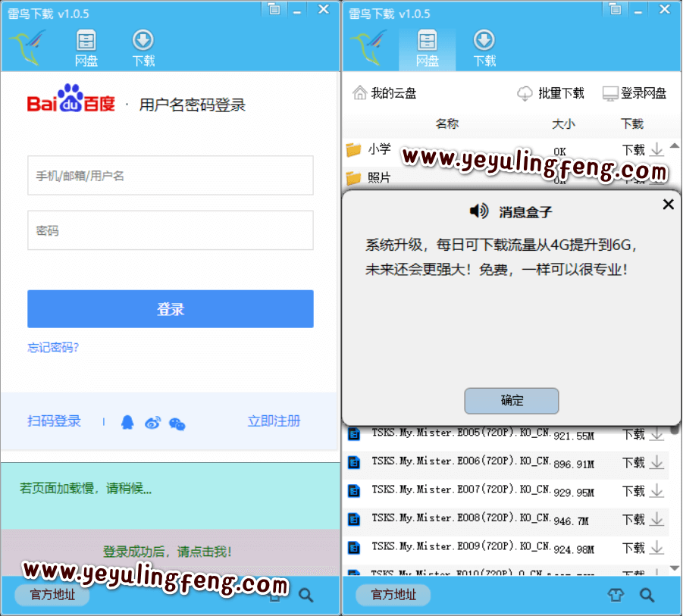Click download arrow for E006 file
Viewport: 683px width, 616px height.
pos(656,462)
